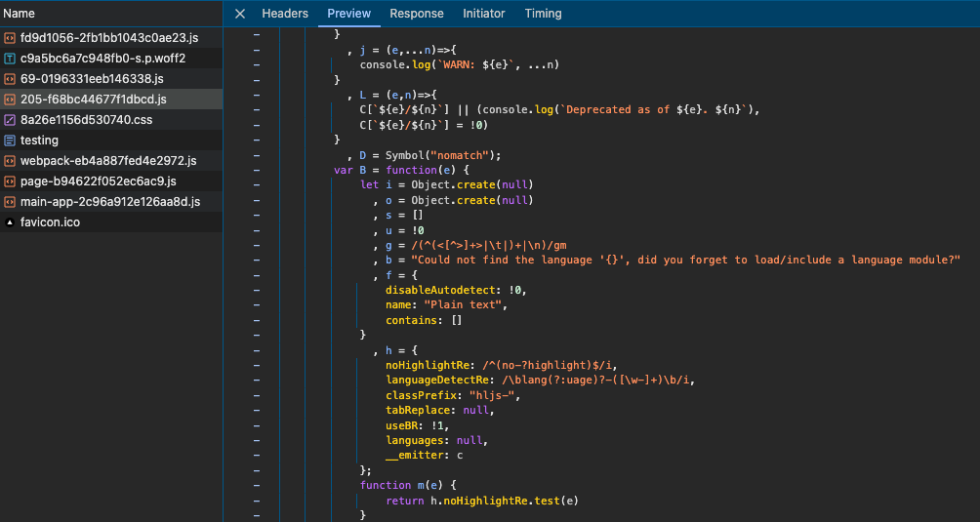This screenshot has width=980, height=522.
Task: Click the script icon of fd9d1056-2fb1bb1043c0ae23.js
Action: (x=10, y=37)
